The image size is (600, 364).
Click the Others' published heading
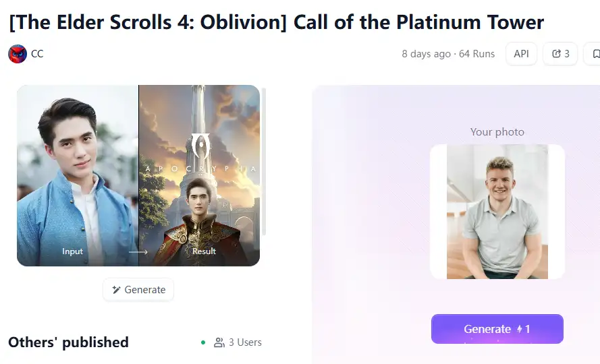[68, 342]
